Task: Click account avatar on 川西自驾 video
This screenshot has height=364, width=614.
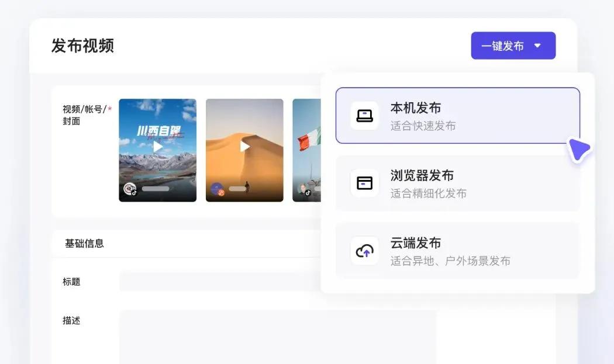Action: 130,189
